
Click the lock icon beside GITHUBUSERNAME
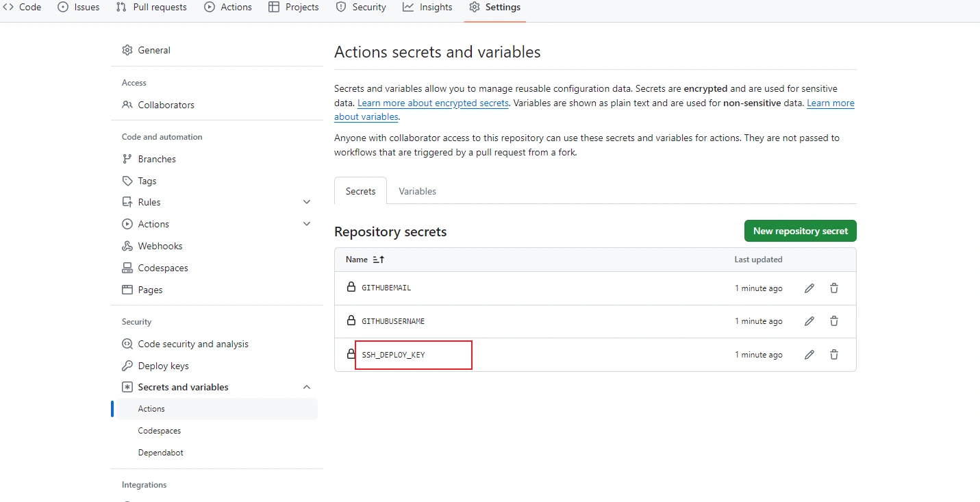tap(351, 321)
